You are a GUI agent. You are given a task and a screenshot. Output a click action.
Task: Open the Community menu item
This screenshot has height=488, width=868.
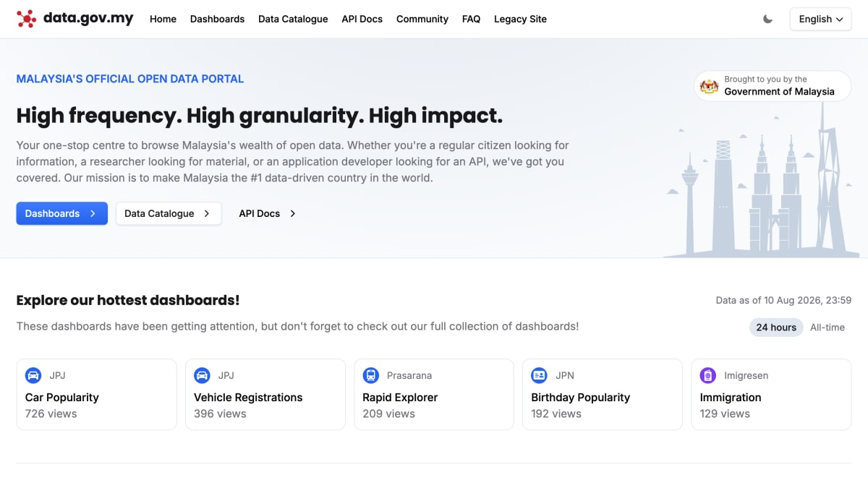point(422,19)
